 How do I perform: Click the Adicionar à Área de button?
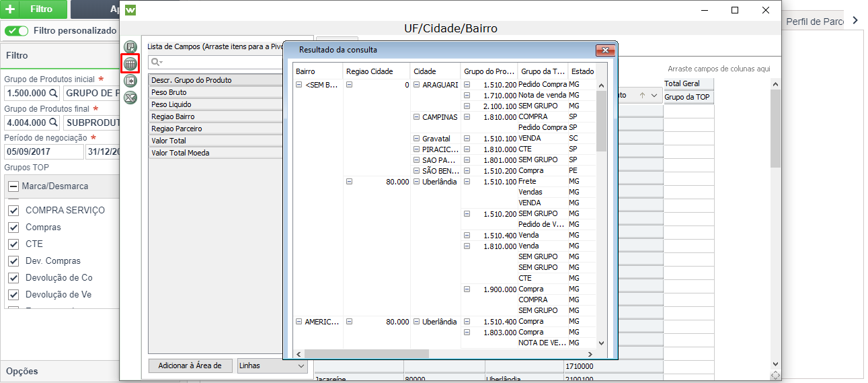tap(190, 366)
